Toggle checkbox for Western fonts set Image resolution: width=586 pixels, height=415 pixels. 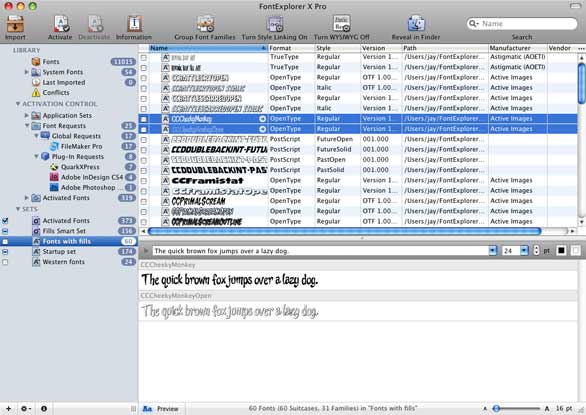pyautogui.click(x=5, y=262)
